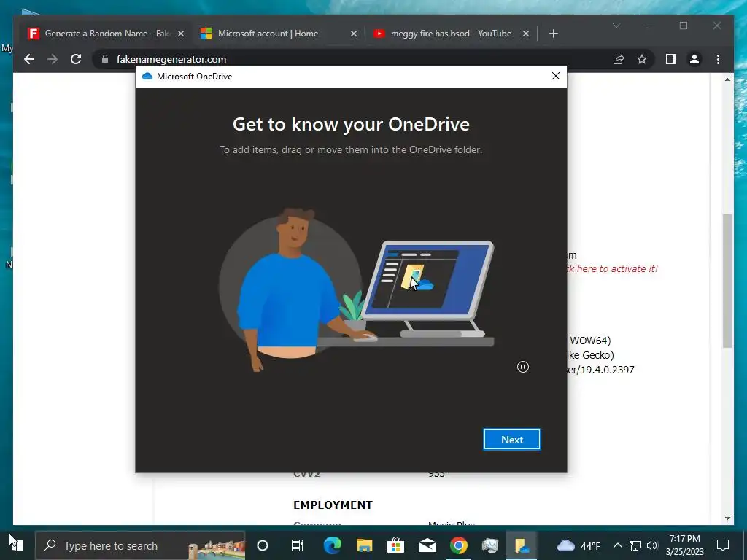Viewport: 747px width, 560px height.
Task: Click the EMPLOYMENT heading text
Action: click(333, 505)
